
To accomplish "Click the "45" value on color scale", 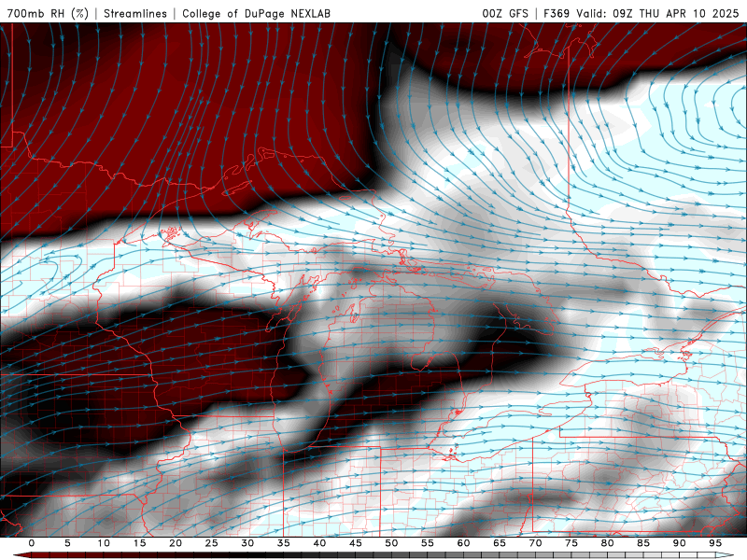I will click(x=356, y=543).
